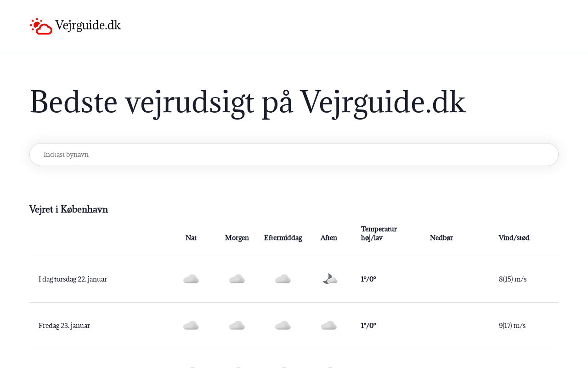Image resolution: width=588 pixels, height=368 pixels.
Task: Click Friday's afternoon cloud weather icon
Action: tap(283, 326)
